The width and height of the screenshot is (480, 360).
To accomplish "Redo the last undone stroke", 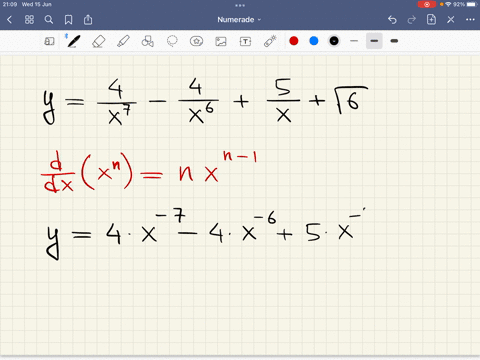I will click(x=412, y=20).
